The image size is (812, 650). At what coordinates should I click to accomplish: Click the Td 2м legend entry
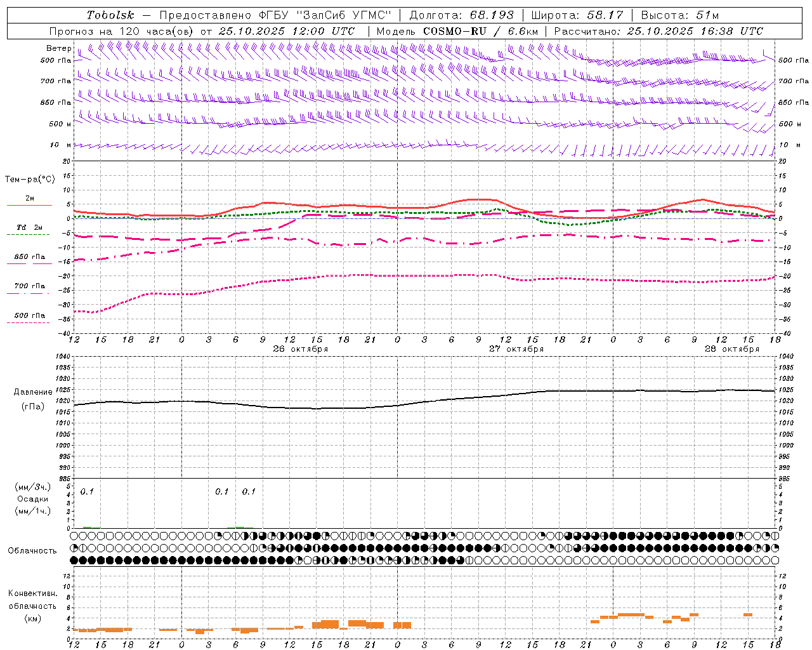(x=29, y=227)
